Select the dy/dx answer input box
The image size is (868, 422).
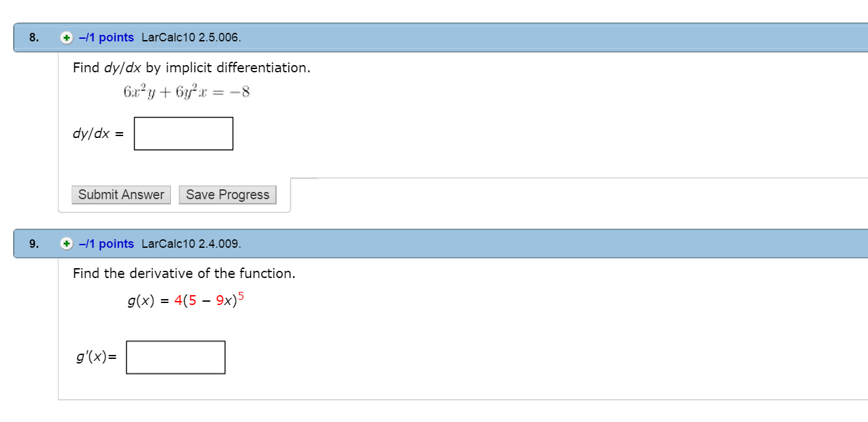183,133
